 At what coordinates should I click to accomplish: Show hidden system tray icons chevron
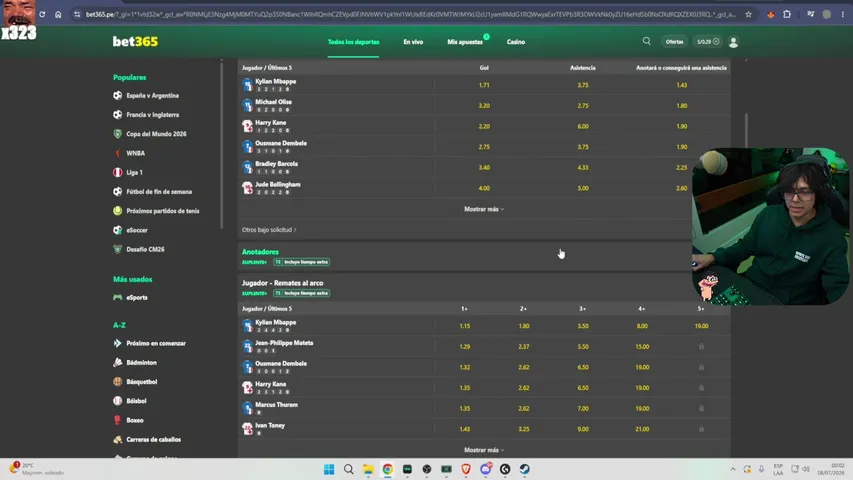click(733, 469)
